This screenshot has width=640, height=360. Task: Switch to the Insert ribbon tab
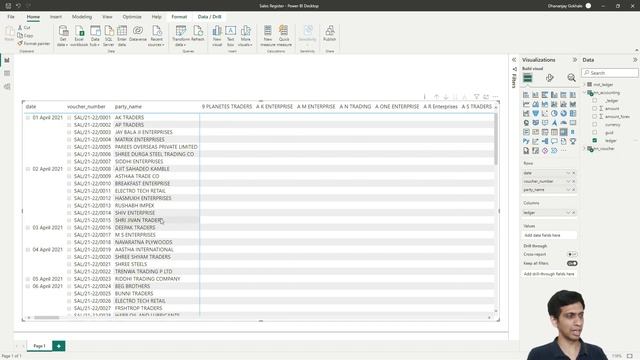pos(56,17)
